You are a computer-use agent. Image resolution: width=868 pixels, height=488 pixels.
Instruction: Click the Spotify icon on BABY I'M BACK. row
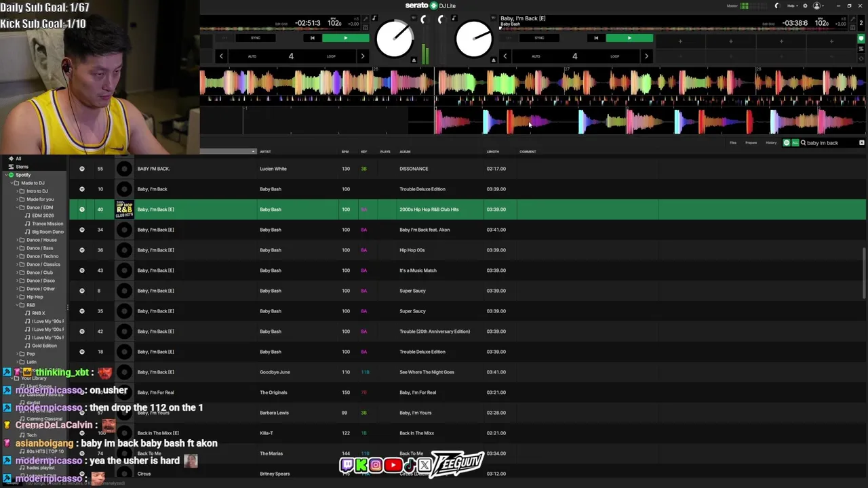tap(82, 169)
